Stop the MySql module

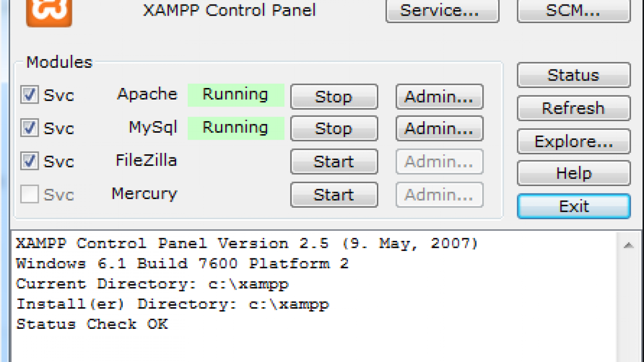(x=334, y=129)
